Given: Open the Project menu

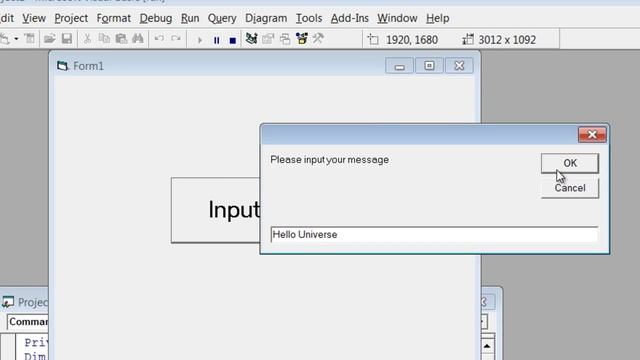Looking at the screenshot, I should [x=71, y=18].
